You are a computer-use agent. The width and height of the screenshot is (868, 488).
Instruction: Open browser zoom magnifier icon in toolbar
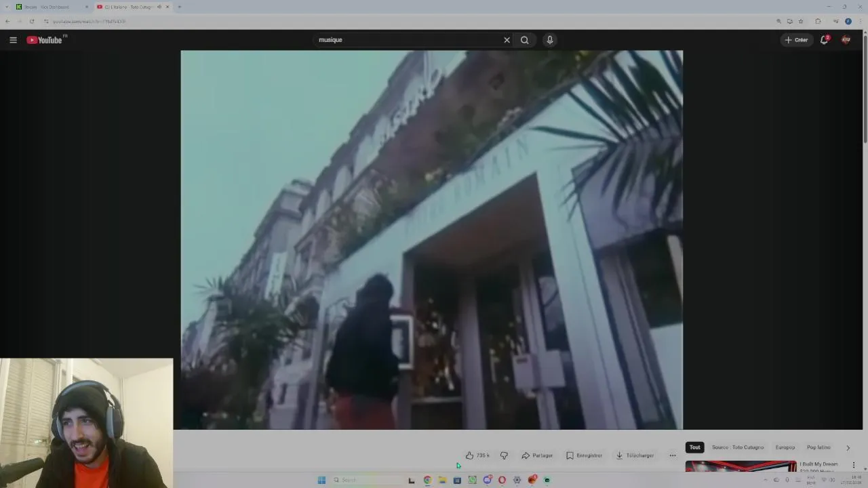(x=778, y=21)
